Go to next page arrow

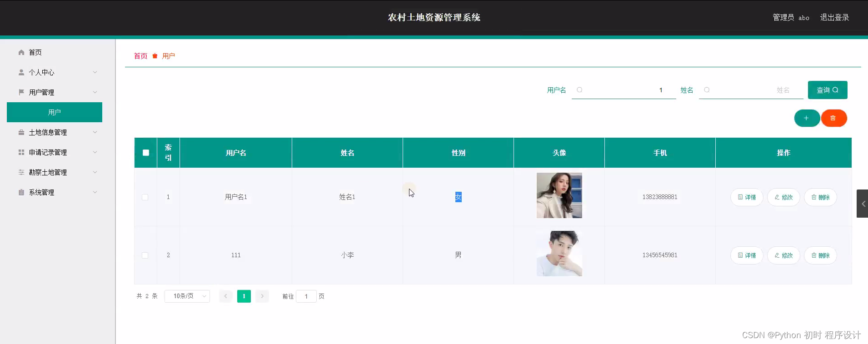262,296
